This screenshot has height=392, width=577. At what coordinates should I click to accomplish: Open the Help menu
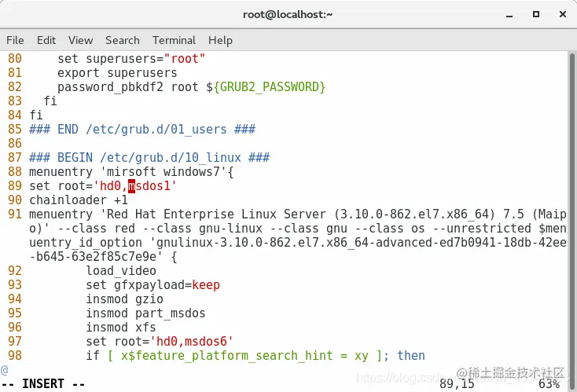(220, 40)
